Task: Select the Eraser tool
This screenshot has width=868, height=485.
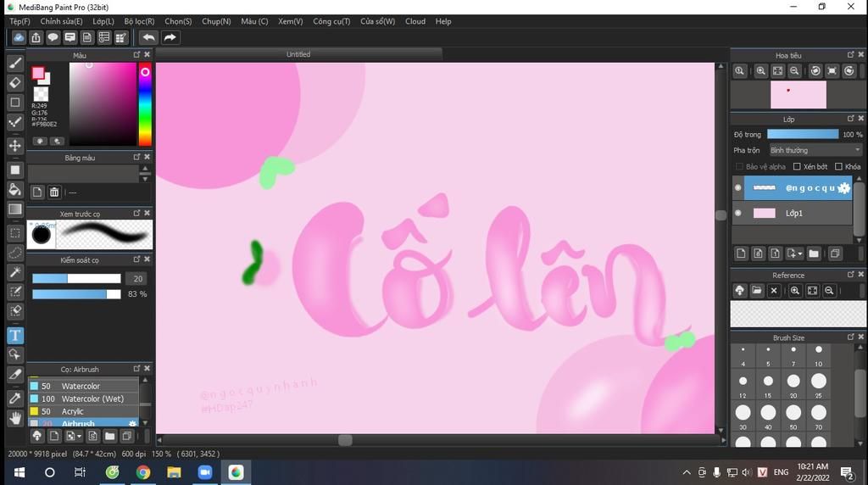Action: pos(15,82)
